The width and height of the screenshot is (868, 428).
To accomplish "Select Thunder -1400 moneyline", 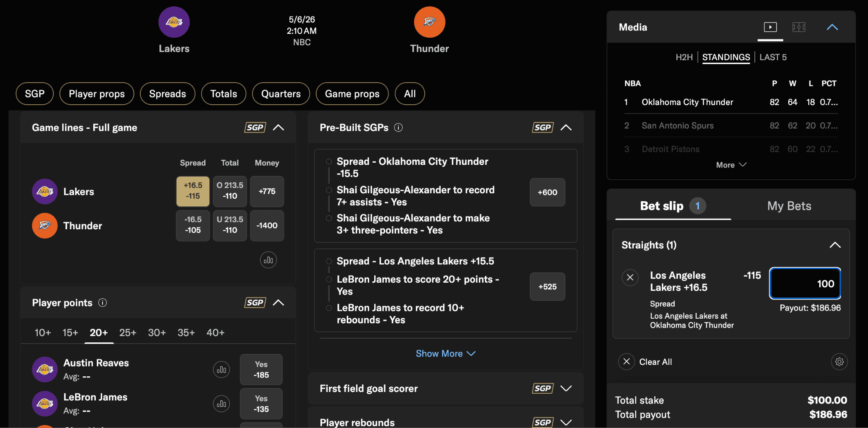I will click(267, 225).
